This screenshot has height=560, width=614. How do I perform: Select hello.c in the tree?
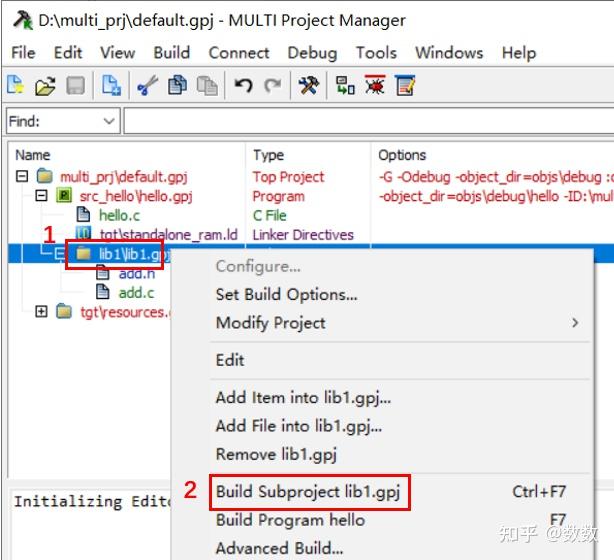(119, 215)
